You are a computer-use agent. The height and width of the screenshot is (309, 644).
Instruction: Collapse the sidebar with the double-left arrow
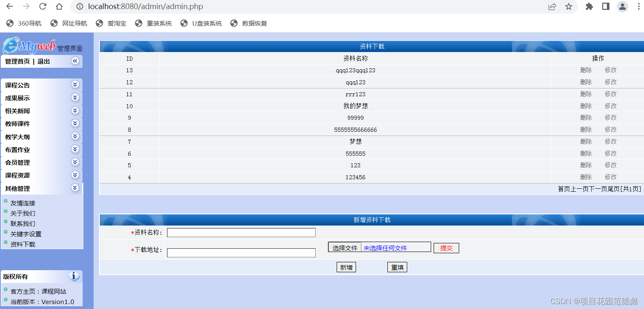pyautogui.click(x=75, y=61)
